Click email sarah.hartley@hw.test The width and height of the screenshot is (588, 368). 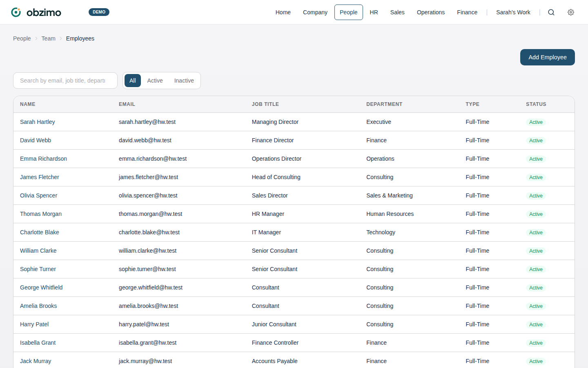coord(147,122)
